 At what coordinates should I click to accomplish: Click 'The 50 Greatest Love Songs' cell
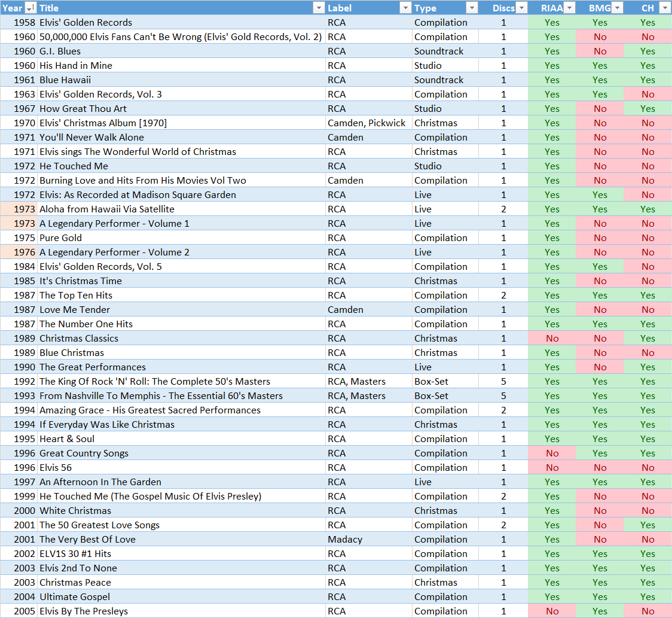coord(181,525)
